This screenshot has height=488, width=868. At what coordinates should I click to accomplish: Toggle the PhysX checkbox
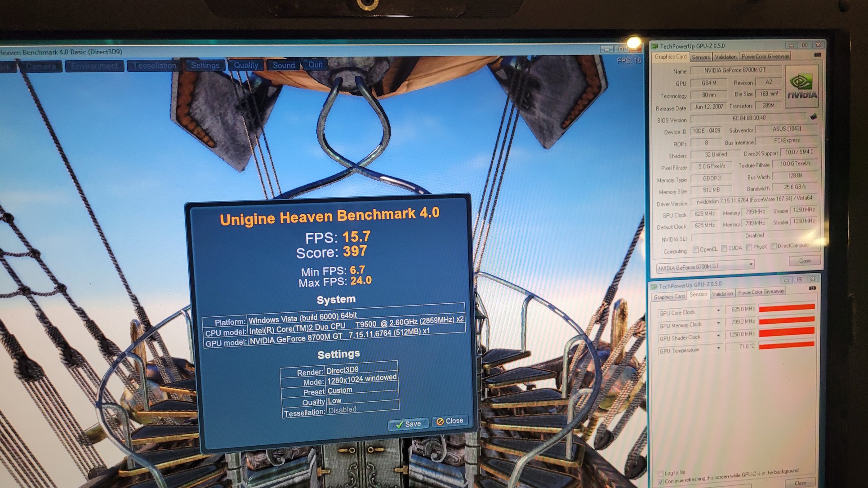[x=749, y=247]
